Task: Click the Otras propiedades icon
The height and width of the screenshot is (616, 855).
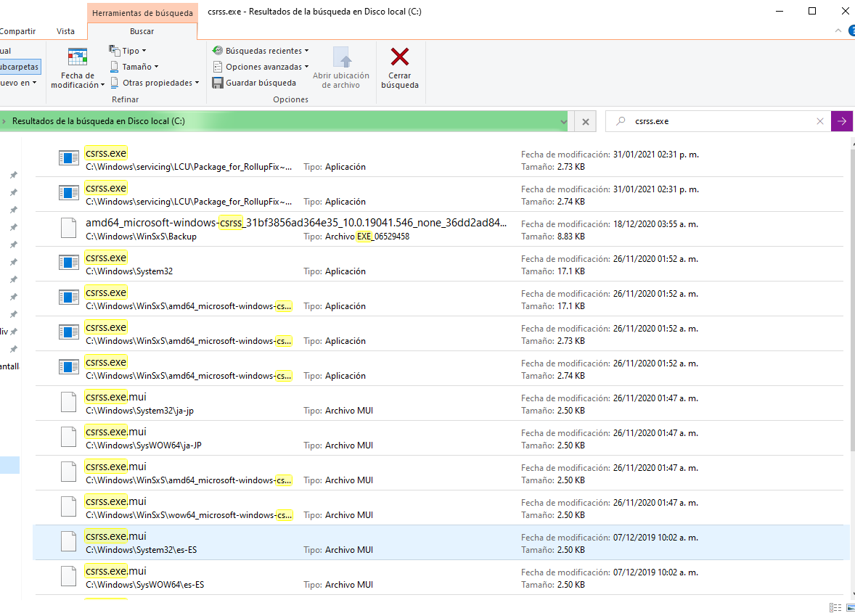Action: pos(115,83)
